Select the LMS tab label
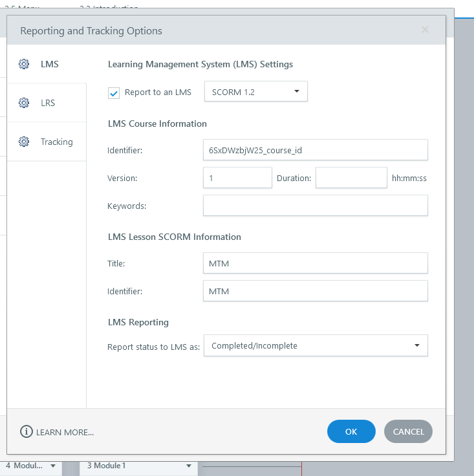Image resolution: width=474 pixels, height=476 pixels. click(x=49, y=64)
